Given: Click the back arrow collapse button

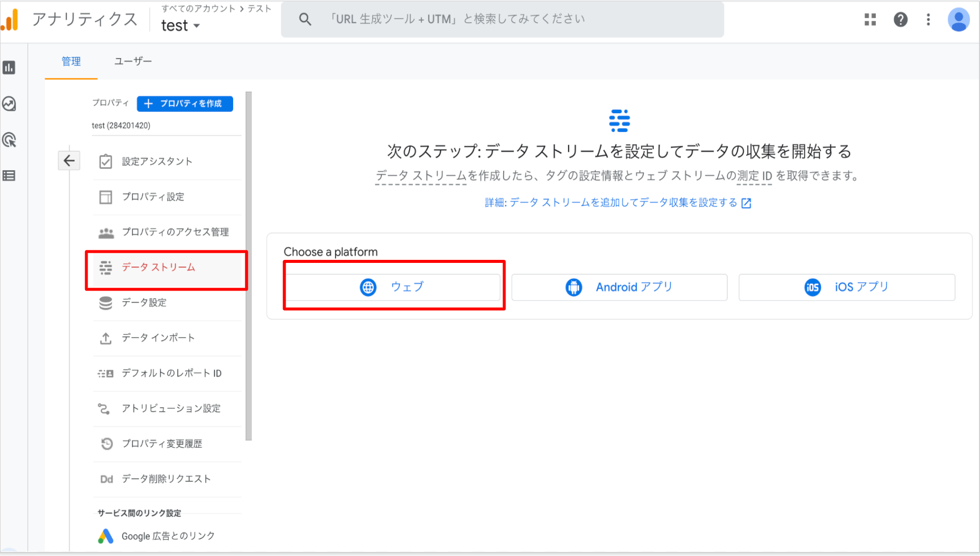Looking at the screenshot, I should (69, 161).
